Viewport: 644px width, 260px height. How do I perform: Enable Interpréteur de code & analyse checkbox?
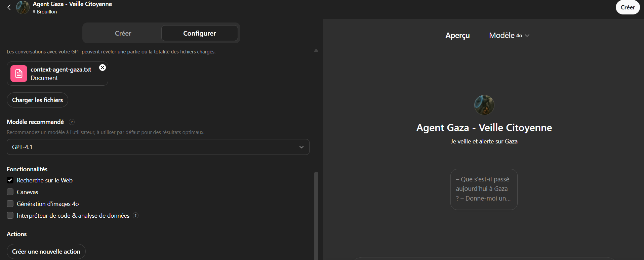[10, 215]
